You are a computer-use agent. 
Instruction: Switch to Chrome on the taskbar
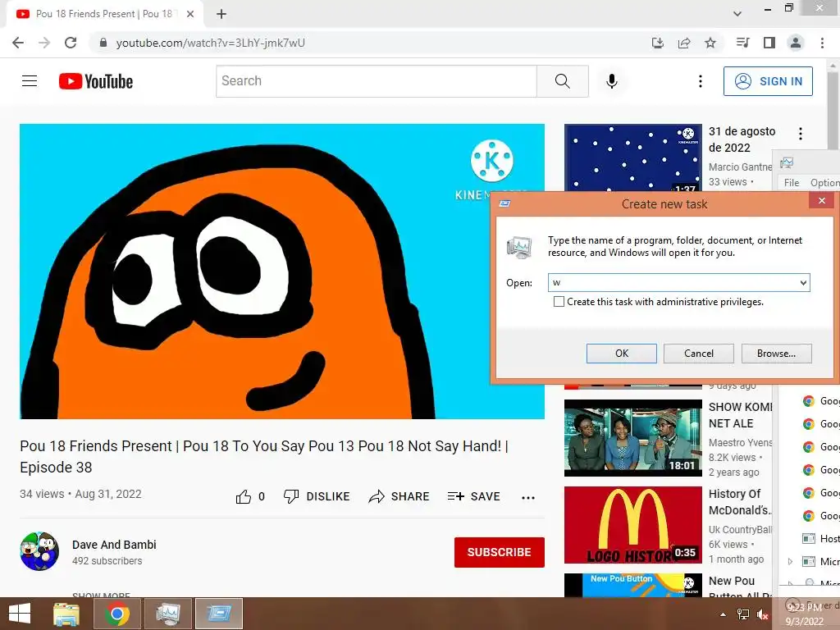(116, 614)
